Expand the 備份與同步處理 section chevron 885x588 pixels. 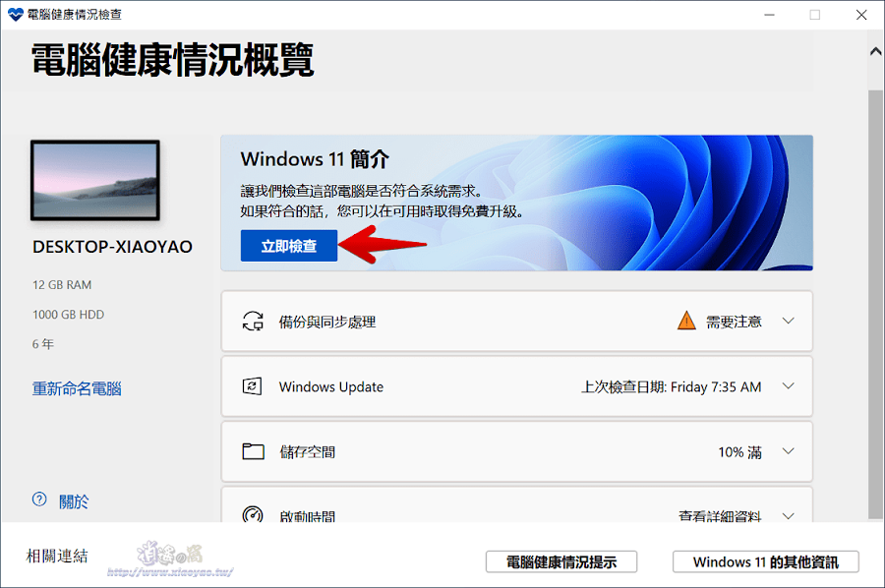tap(789, 322)
